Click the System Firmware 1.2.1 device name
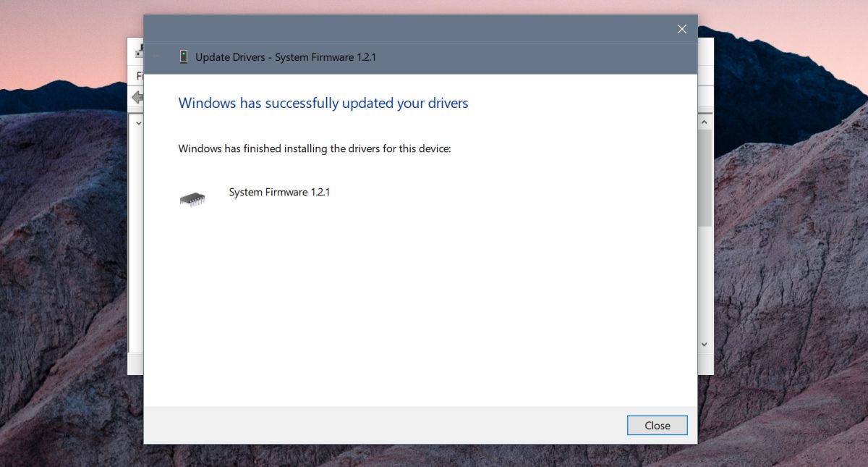The width and height of the screenshot is (868, 467). point(279,192)
